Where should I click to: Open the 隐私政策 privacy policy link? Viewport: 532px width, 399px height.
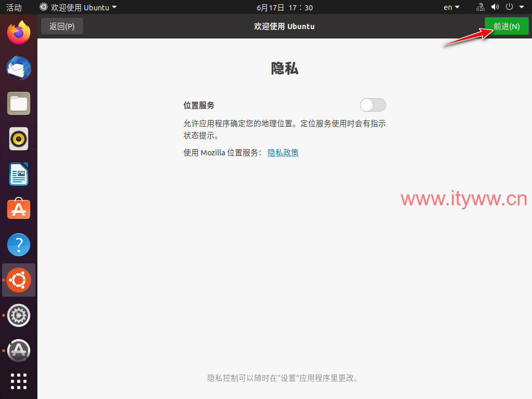(283, 153)
